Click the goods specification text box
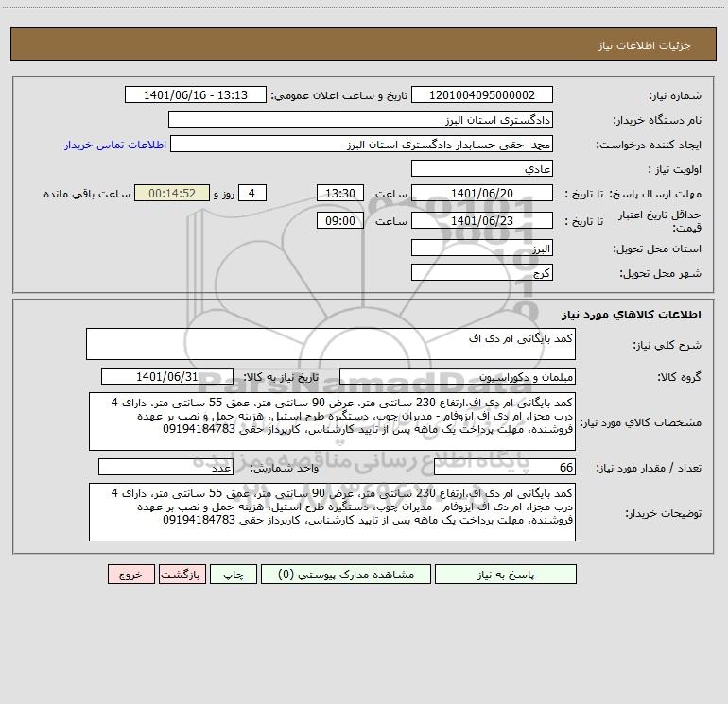This screenshot has height=704, width=728. 332,421
